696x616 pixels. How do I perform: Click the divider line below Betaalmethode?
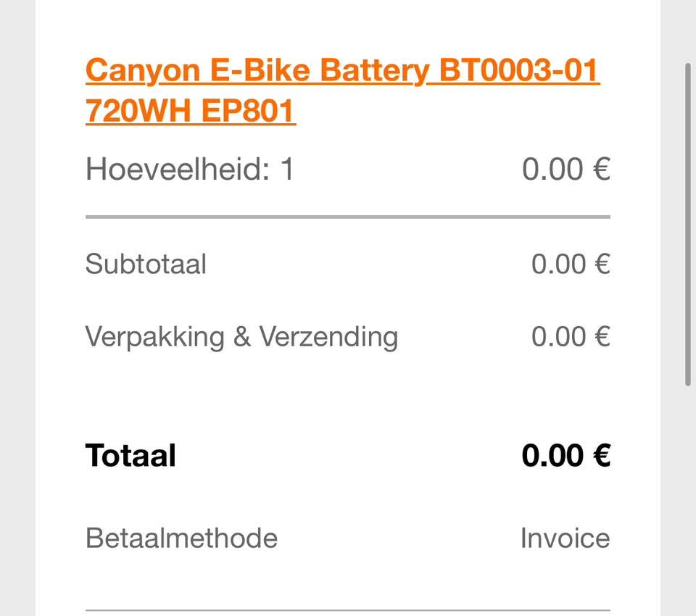[348, 611]
